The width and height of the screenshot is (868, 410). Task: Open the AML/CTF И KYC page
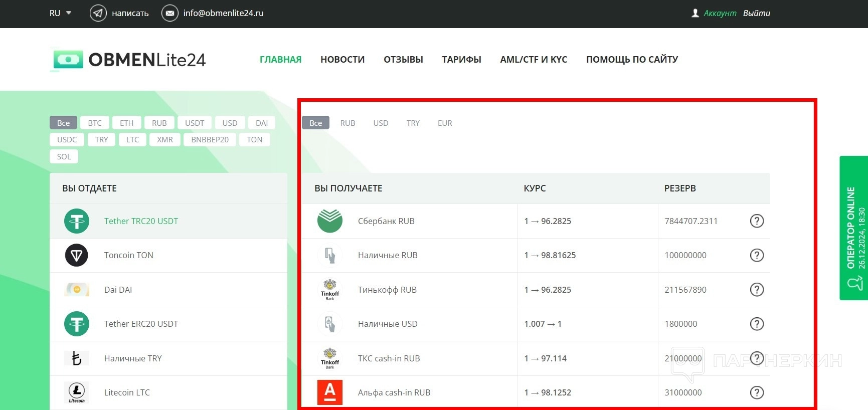coord(534,60)
